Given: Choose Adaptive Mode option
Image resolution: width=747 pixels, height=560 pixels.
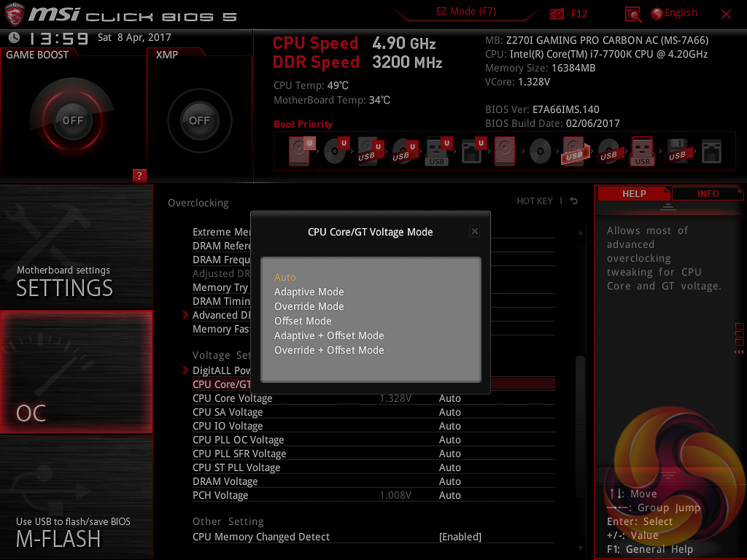Looking at the screenshot, I should click(309, 292).
